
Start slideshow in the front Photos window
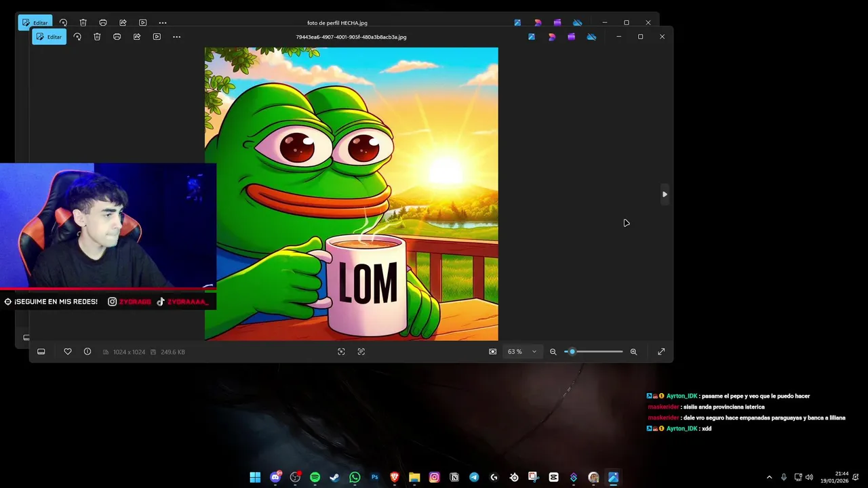157,37
